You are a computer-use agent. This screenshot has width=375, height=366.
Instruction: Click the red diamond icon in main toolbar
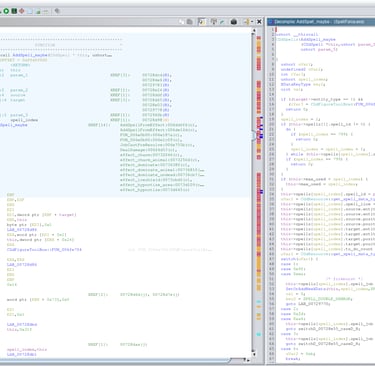(22, 11)
